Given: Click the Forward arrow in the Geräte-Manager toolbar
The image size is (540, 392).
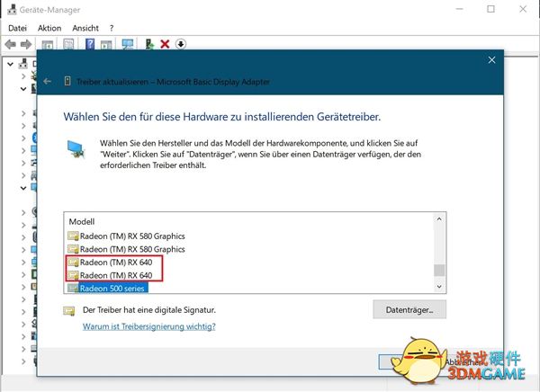Looking at the screenshot, I should 26,44.
